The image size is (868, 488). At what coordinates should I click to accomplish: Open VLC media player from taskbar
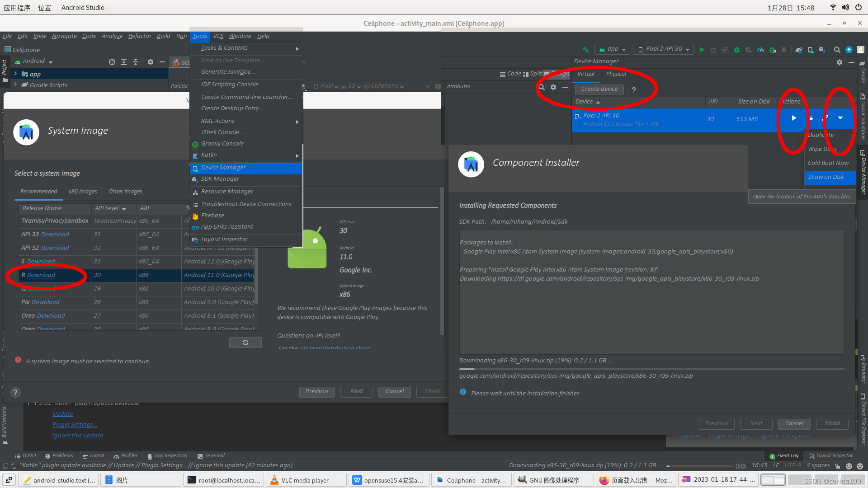click(x=306, y=480)
